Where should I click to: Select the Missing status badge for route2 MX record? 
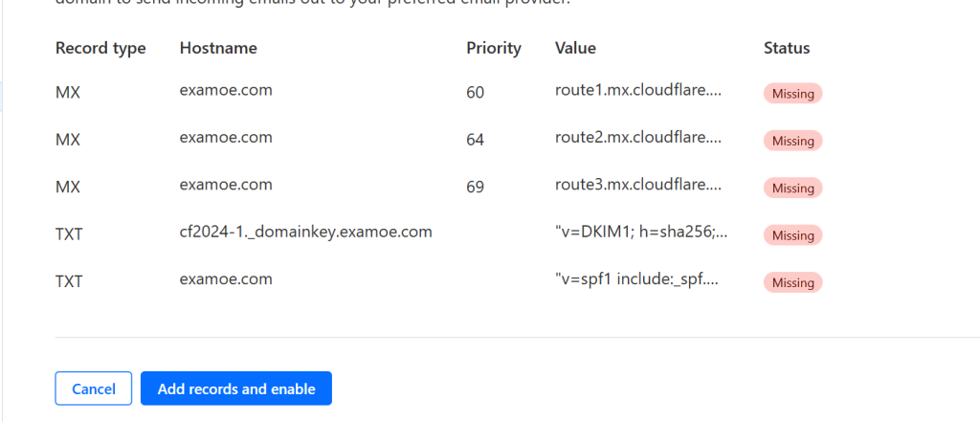792,141
